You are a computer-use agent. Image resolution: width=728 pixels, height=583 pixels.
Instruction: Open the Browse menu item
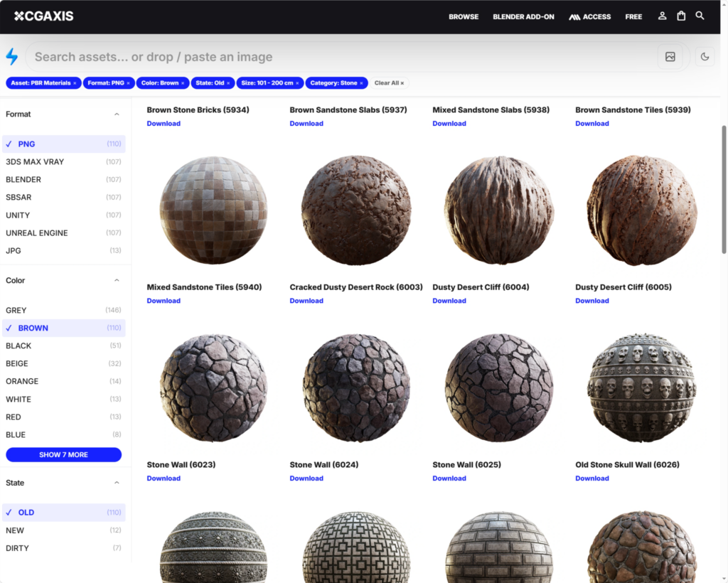pyautogui.click(x=464, y=17)
